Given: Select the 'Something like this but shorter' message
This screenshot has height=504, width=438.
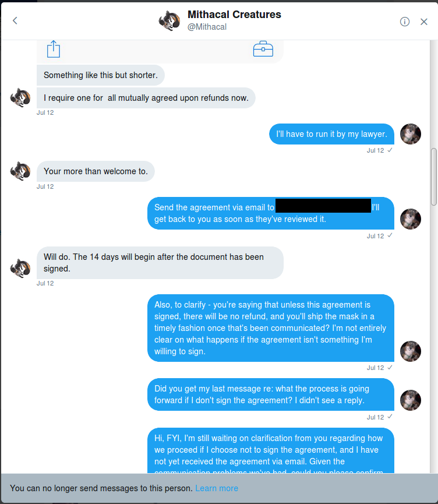Looking at the screenshot, I should [100, 75].
